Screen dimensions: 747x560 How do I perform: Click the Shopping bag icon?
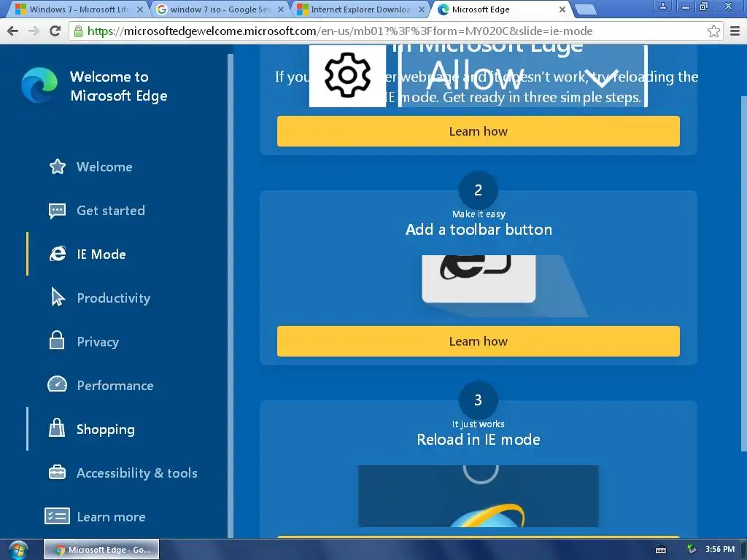coord(57,427)
